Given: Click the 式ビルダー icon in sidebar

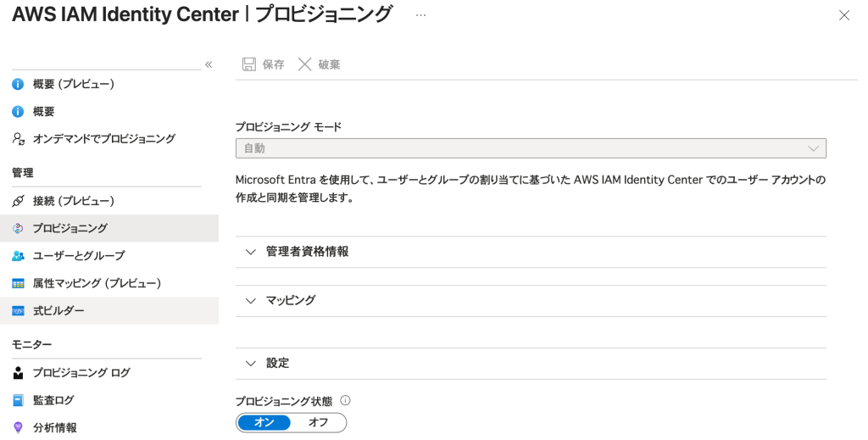Looking at the screenshot, I should pyautogui.click(x=18, y=311).
